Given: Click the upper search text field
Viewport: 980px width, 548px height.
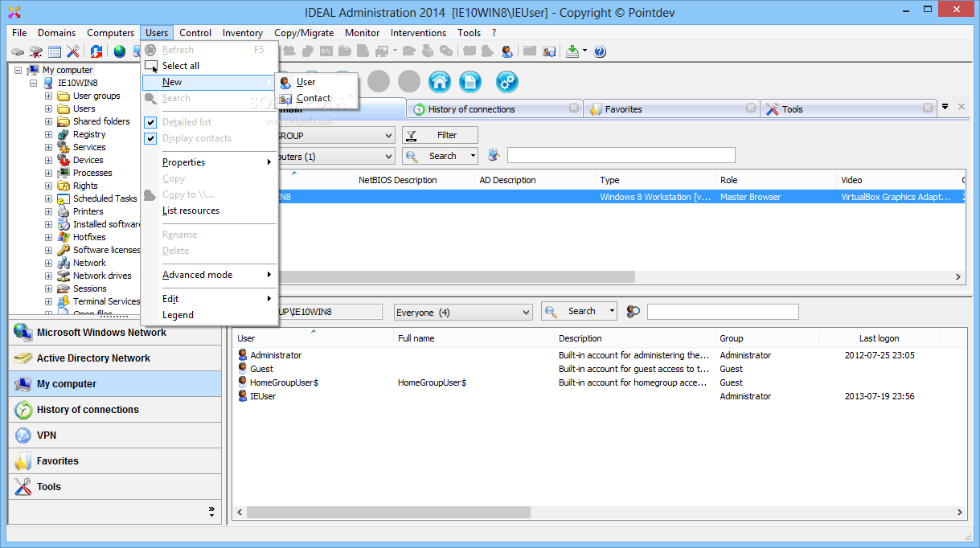Looking at the screenshot, I should coord(621,155).
